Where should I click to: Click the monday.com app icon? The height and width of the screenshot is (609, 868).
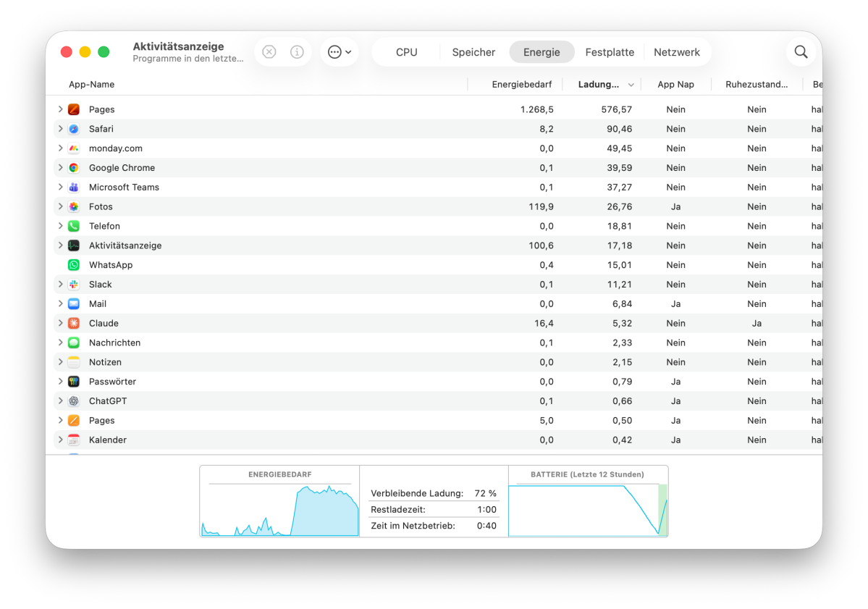click(x=74, y=148)
